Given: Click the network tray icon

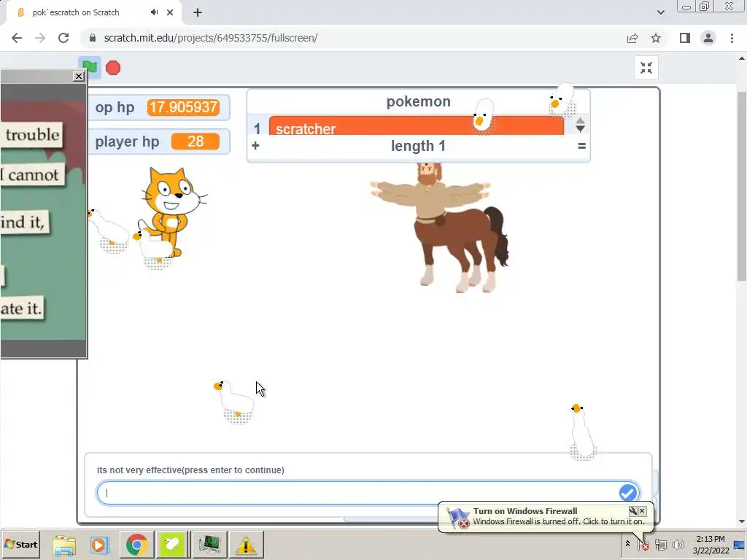Looking at the screenshot, I should (x=660, y=545).
